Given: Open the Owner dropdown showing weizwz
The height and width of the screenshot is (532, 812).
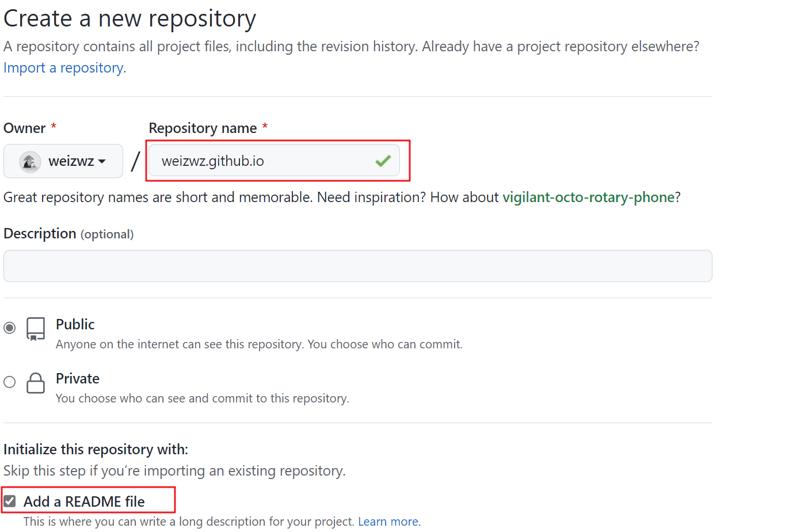Looking at the screenshot, I should click(x=63, y=161).
